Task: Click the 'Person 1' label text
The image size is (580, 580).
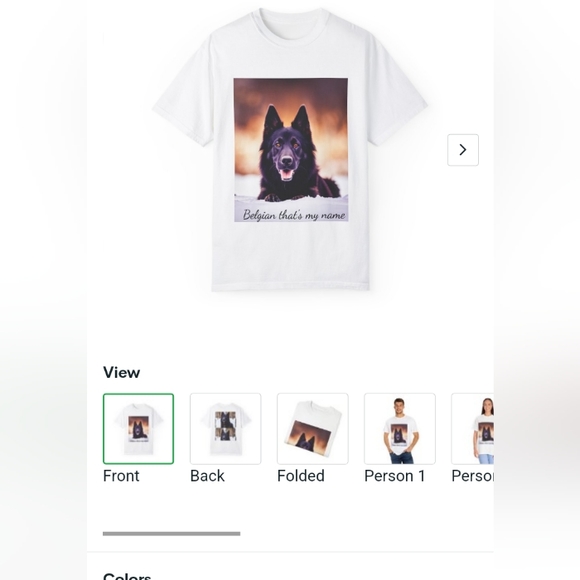Action: coord(395,476)
